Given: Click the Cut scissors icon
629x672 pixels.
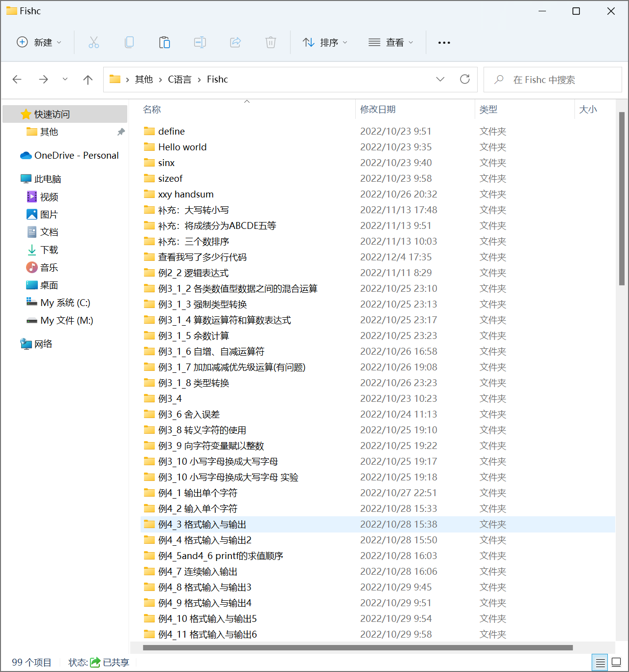Looking at the screenshot, I should [x=93, y=43].
